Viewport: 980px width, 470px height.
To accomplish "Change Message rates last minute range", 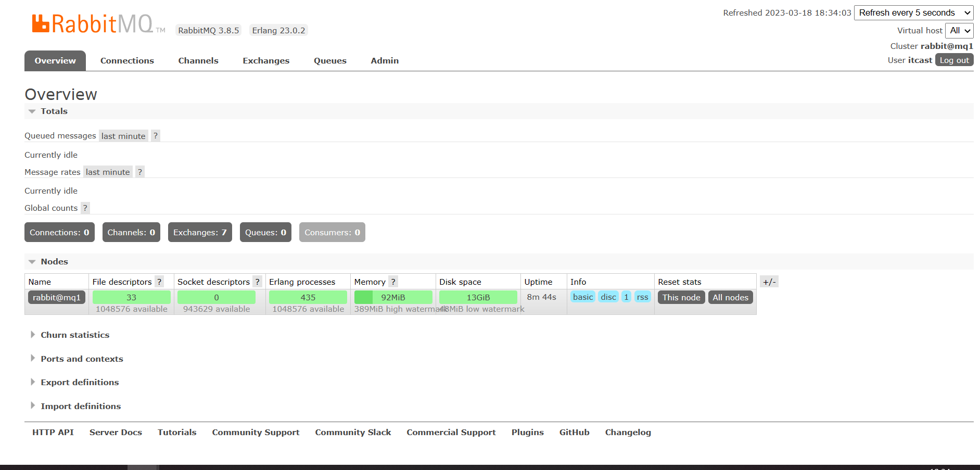I will point(108,172).
